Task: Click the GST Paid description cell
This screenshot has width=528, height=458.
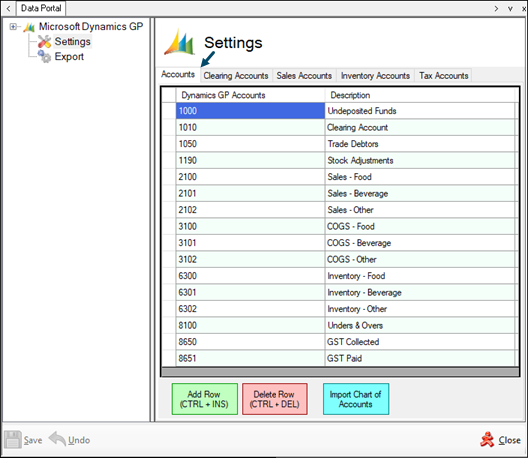Action: click(x=420, y=358)
